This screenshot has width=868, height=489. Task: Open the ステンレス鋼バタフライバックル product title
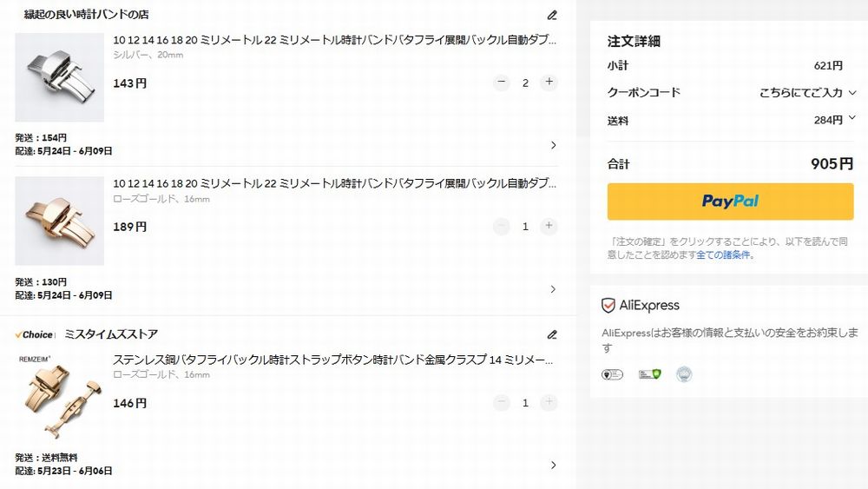[333, 360]
